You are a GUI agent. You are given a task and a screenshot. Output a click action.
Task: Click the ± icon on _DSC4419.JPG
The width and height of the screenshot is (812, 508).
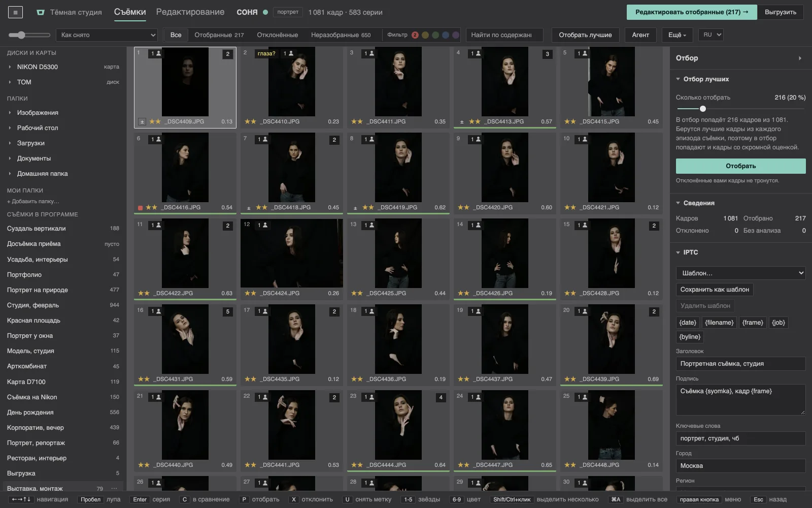click(x=355, y=208)
